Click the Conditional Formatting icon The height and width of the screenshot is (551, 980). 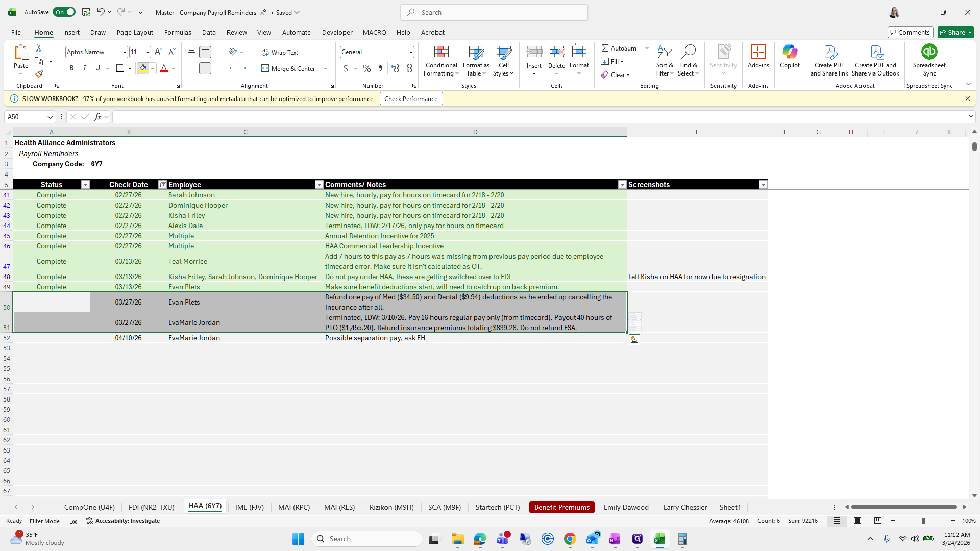point(441,52)
